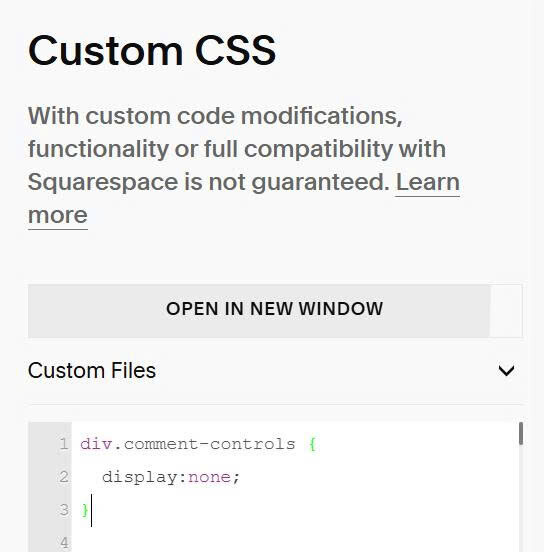
Task: Click the code editor vertical scrollbar thumb
Action: (x=521, y=434)
